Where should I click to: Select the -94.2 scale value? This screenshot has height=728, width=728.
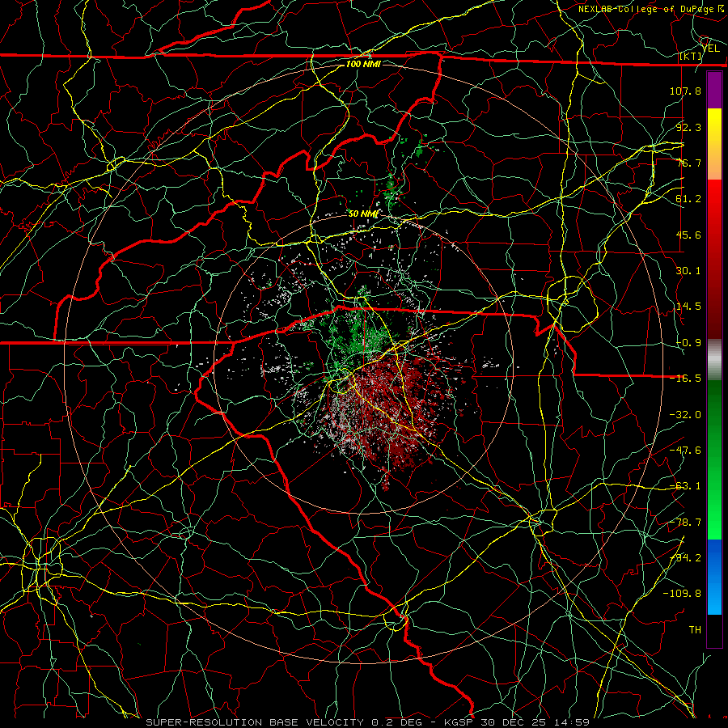(685, 558)
